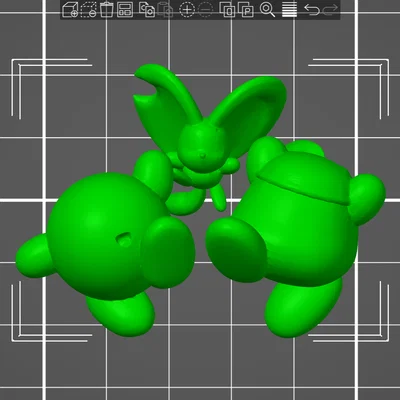Click the Split to parts icon

(246, 10)
